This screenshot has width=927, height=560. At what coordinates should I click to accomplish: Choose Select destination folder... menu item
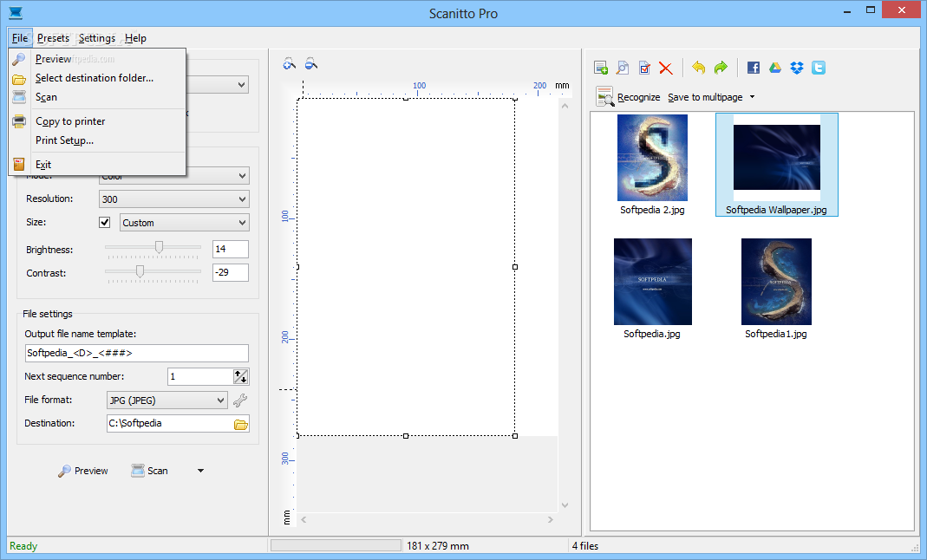coord(97,78)
